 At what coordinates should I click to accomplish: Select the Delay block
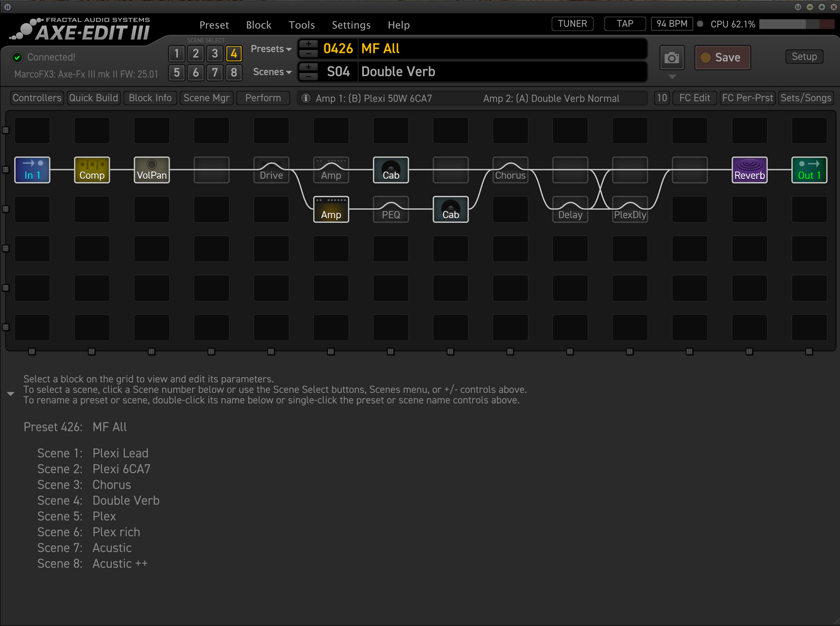(570, 209)
